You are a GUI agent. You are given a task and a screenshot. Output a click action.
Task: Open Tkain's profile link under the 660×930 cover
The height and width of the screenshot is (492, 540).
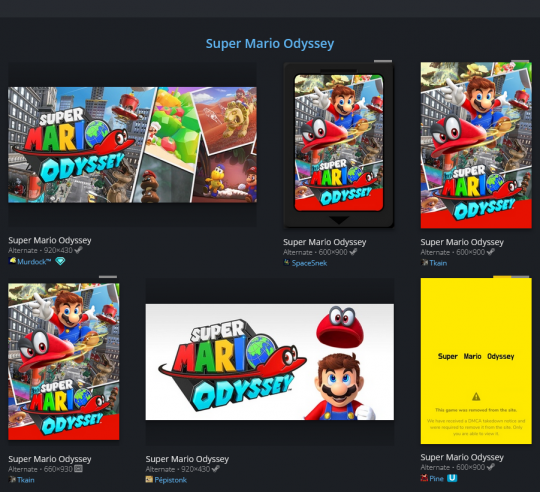click(25, 480)
